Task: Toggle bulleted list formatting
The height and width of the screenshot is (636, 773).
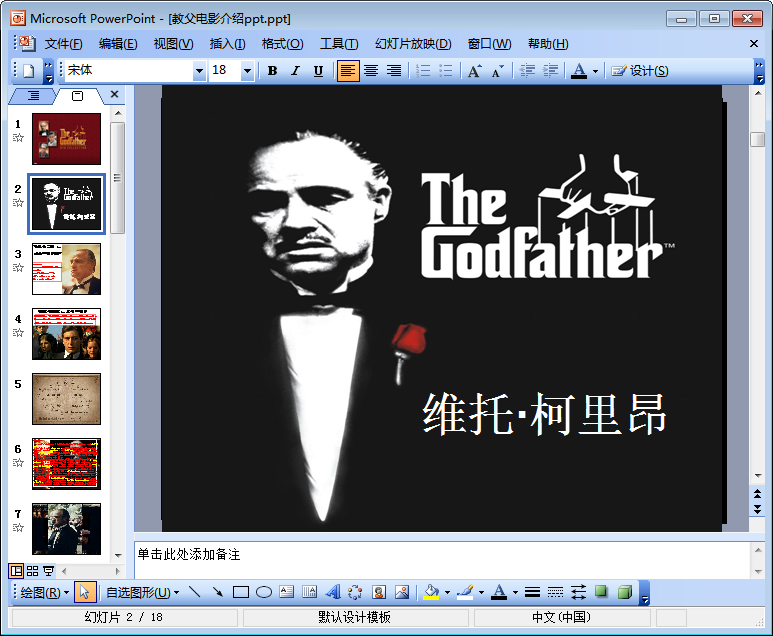Action: click(x=445, y=71)
